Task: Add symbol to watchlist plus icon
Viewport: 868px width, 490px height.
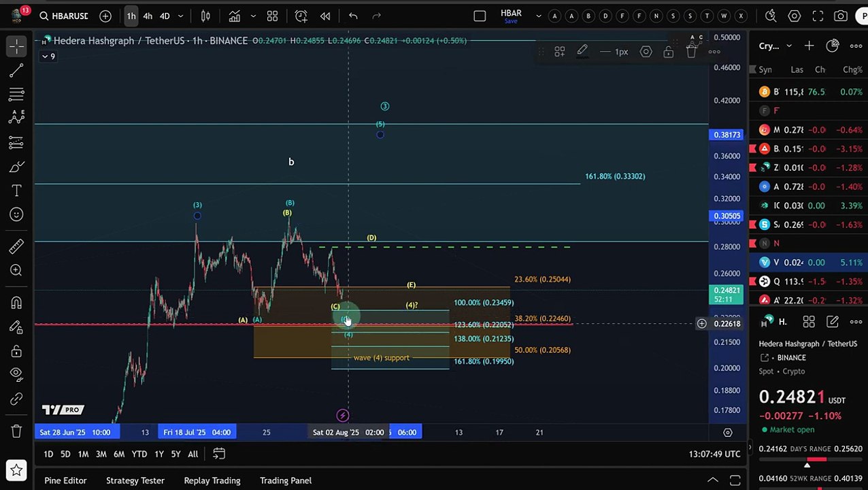Action: [x=809, y=46]
